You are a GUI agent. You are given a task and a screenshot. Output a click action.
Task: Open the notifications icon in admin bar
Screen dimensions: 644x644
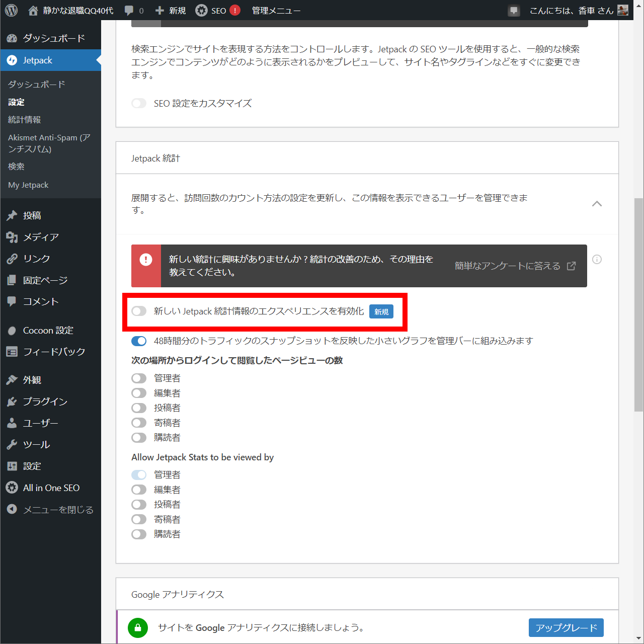(514, 11)
